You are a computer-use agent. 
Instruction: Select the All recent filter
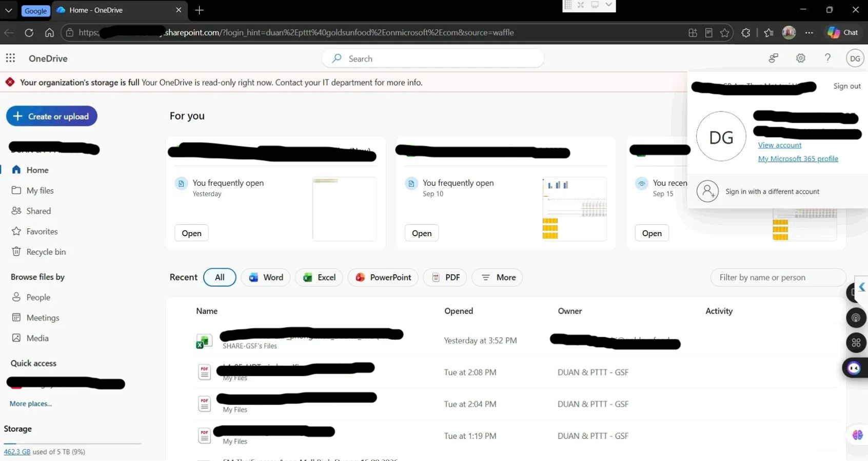(x=220, y=277)
